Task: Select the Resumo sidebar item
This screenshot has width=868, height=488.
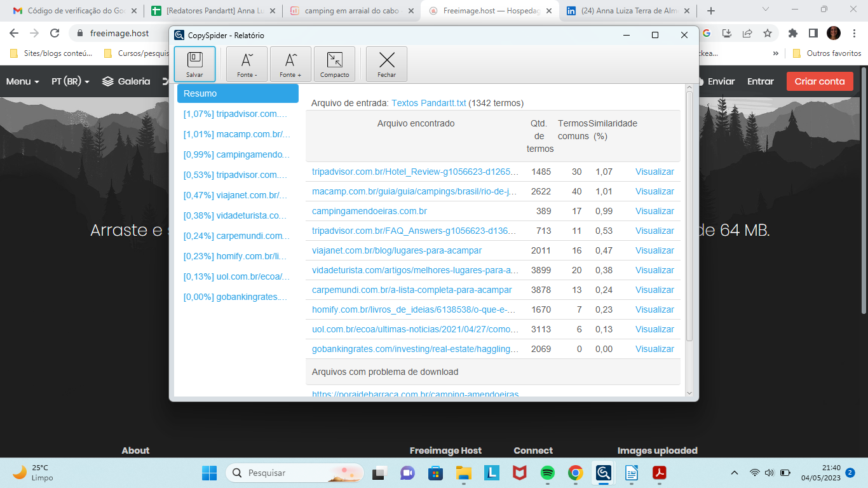Action: (x=238, y=93)
